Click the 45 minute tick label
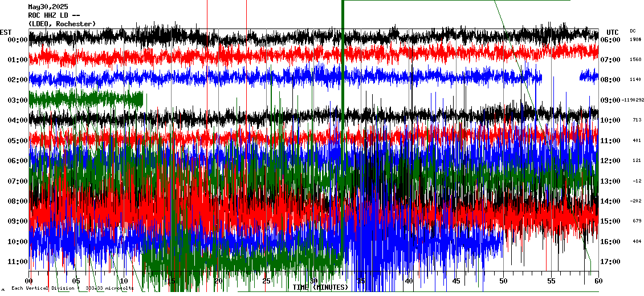 (x=456, y=281)
